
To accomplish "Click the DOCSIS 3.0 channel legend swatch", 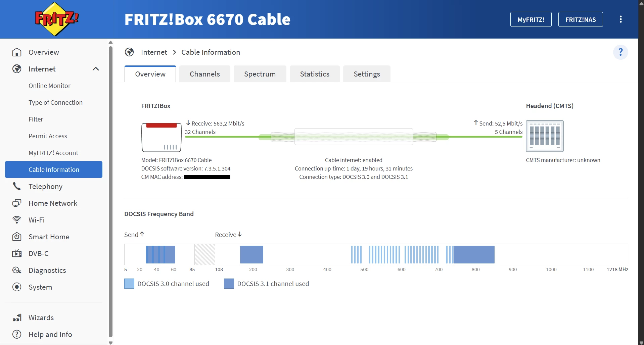I will coord(129,284).
